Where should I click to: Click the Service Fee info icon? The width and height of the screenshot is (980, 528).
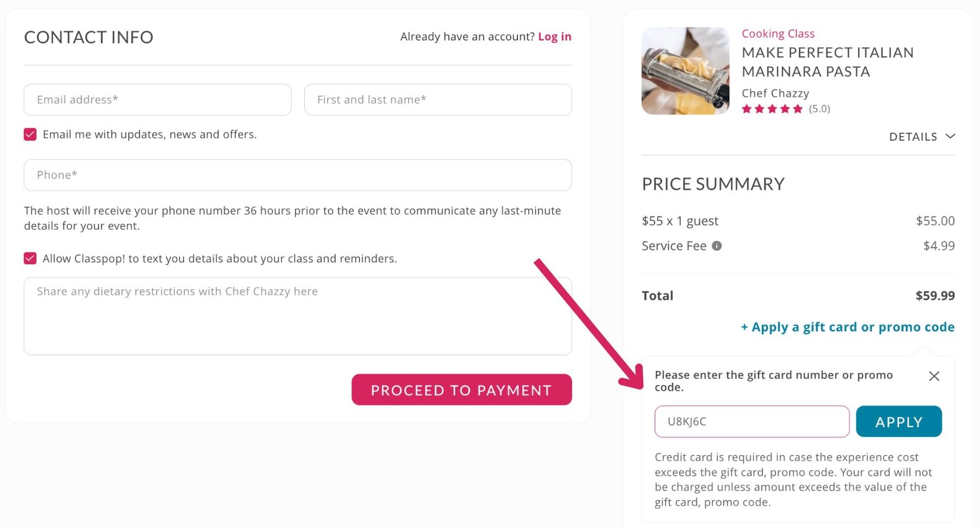[x=717, y=245]
